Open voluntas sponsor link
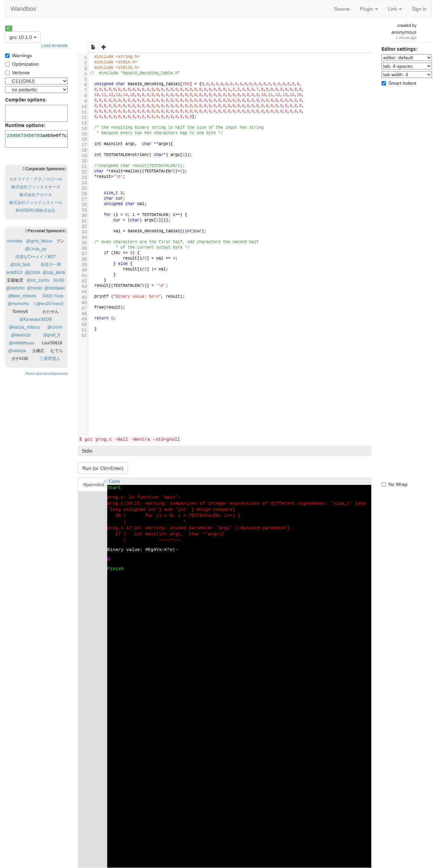437x868 pixels. tap(15, 241)
